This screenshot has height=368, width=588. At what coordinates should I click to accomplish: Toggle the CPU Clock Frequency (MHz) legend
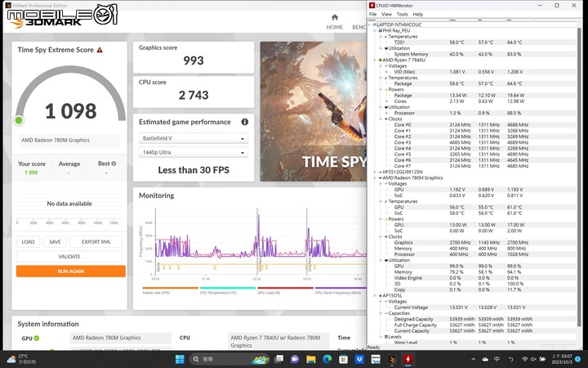coord(341,290)
